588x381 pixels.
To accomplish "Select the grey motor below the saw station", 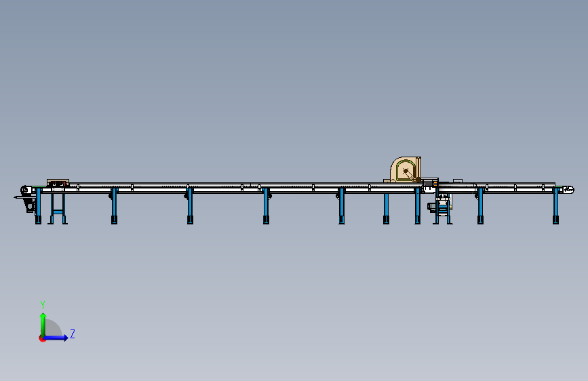I will click(431, 207).
